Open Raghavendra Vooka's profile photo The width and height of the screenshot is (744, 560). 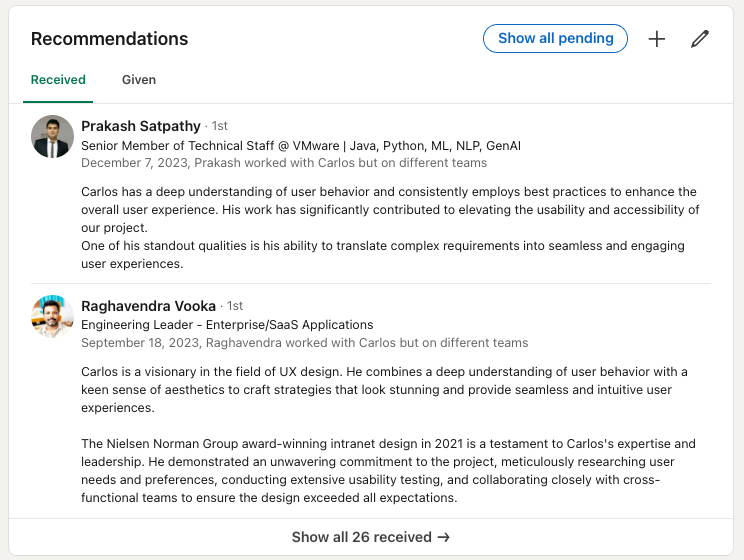pos(52,317)
